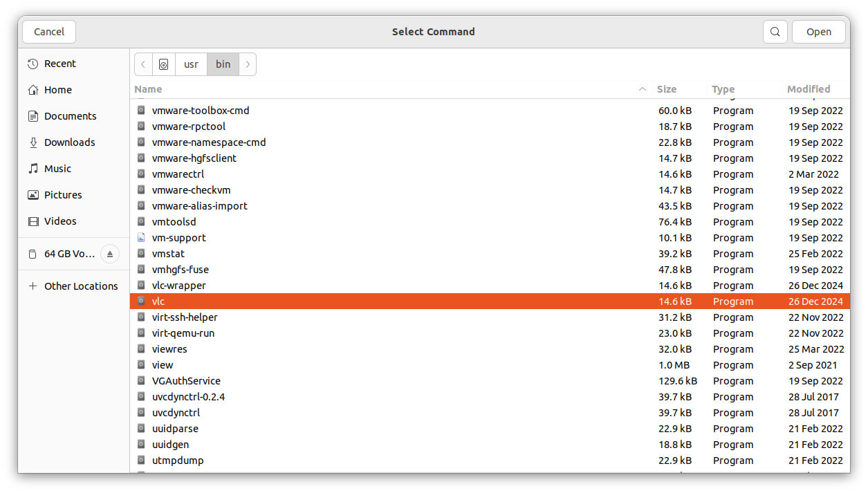Image resolution: width=868 pixels, height=493 pixels.
Task: Click the program icon of virt-qemu-run
Action: [x=141, y=333]
